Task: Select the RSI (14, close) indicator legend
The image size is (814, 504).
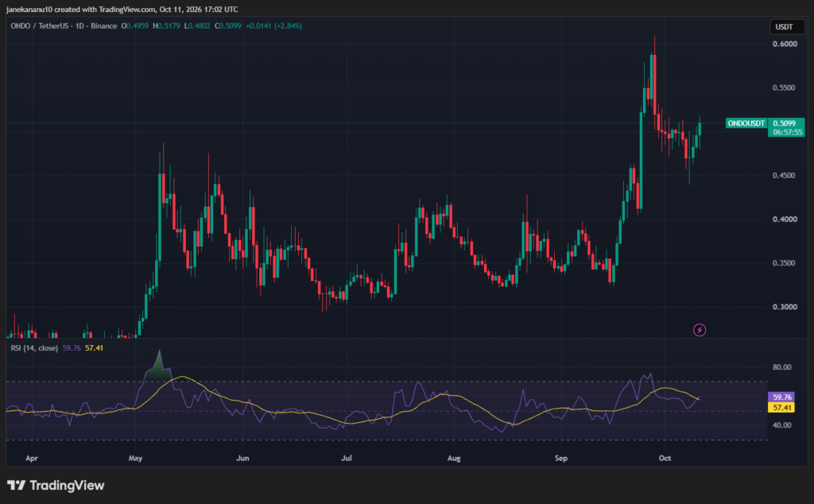Action: coord(34,347)
